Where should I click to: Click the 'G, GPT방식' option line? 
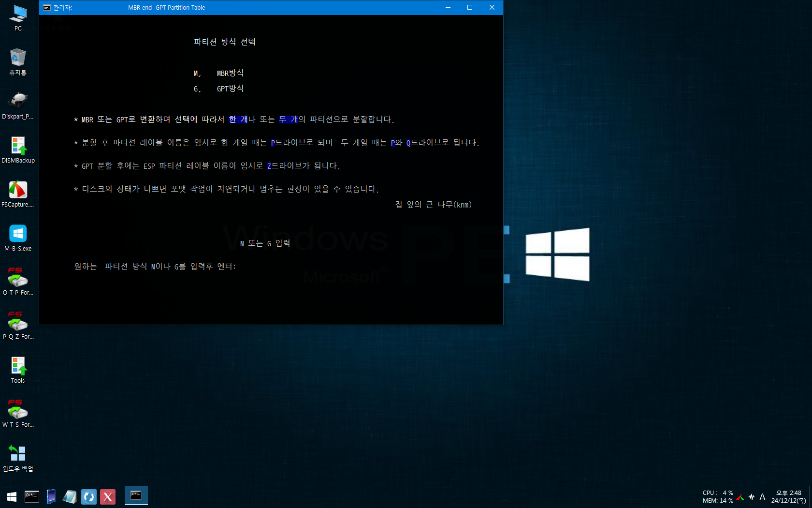(218, 89)
